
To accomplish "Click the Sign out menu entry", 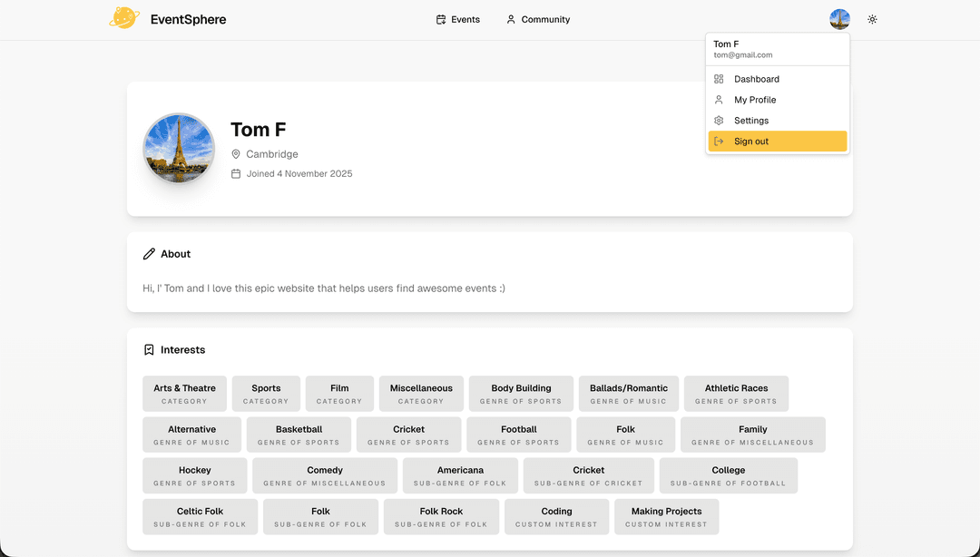I will tap(751, 141).
